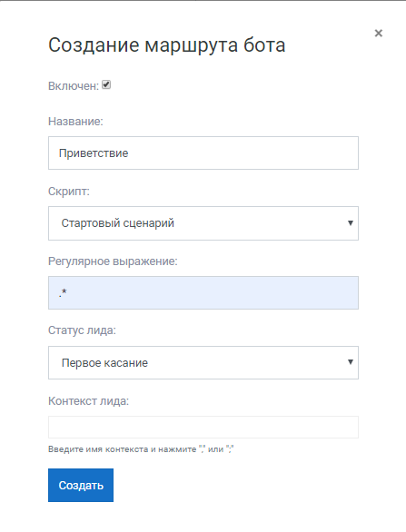
Task: Focus the Название input field
Action: pyautogui.click(x=203, y=153)
